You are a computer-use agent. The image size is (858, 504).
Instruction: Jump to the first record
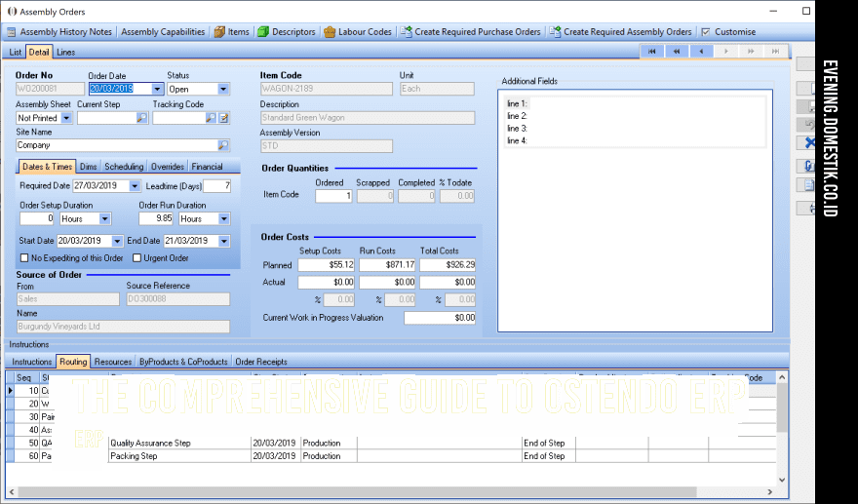point(652,51)
